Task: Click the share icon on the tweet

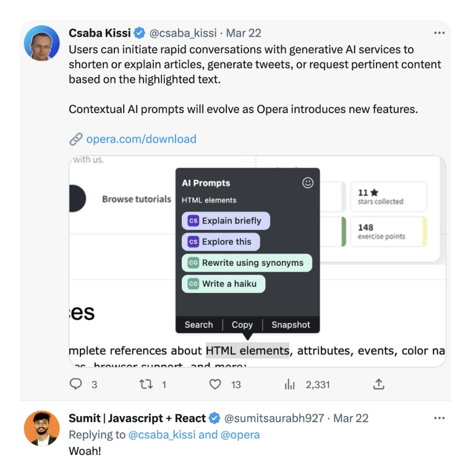Action: pyautogui.click(x=379, y=385)
